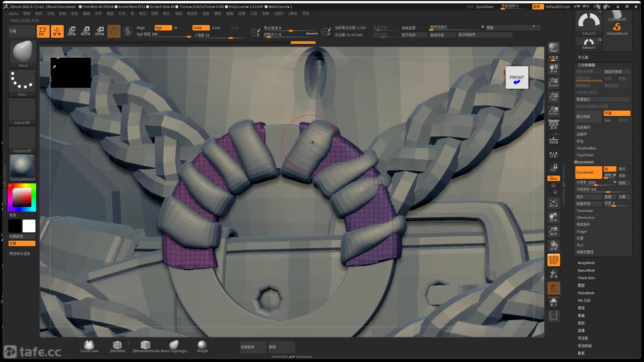Open the Z插件 (ZPlugin) menu
The image size is (644, 362).
(278, 14)
